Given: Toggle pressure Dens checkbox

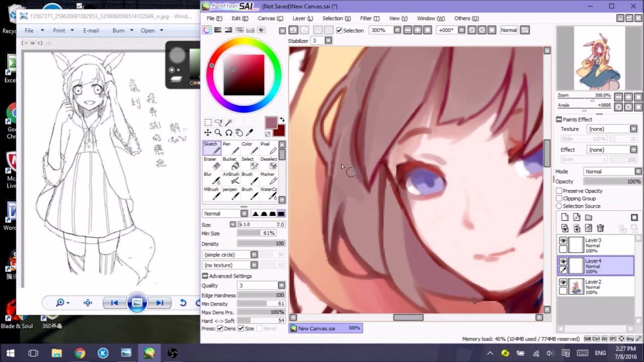Looking at the screenshot, I should pos(220,328).
